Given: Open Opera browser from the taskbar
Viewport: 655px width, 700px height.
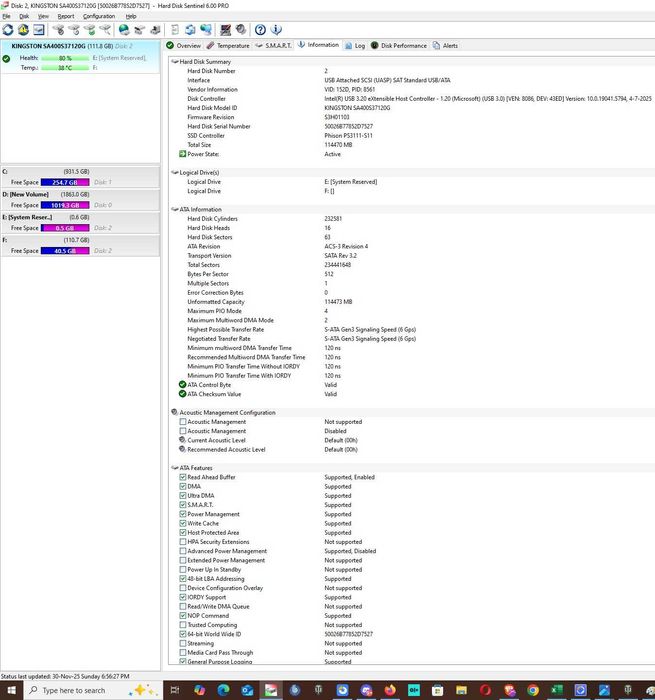Looking at the screenshot, I should click(x=485, y=690).
